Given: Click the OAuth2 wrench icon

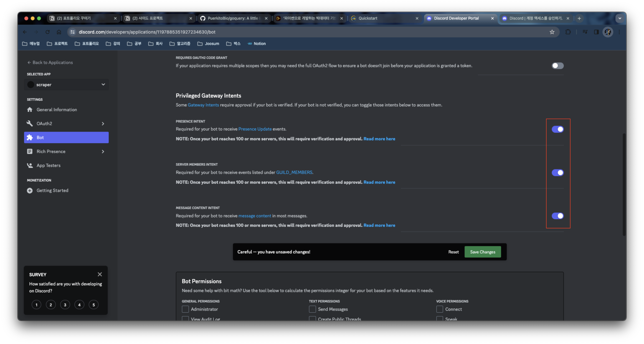Looking at the screenshot, I should (30, 123).
